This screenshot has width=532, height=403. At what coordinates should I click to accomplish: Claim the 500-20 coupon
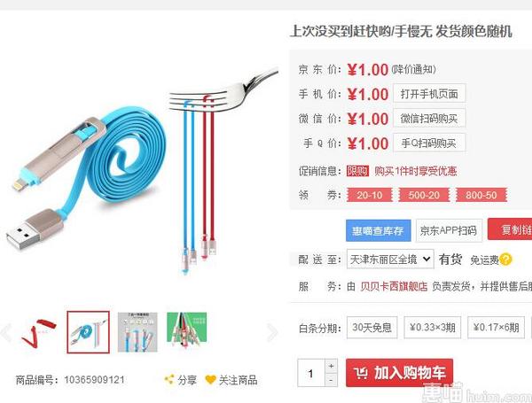click(424, 195)
